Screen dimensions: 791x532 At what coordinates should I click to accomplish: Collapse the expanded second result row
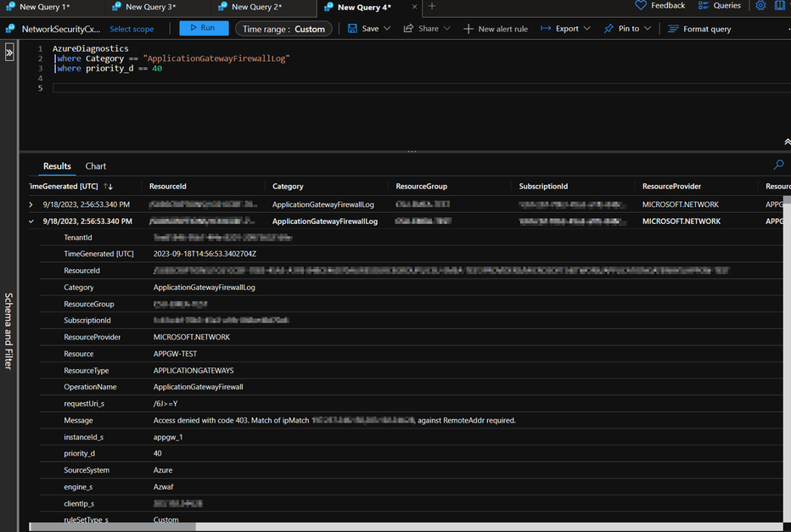[x=31, y=221]
